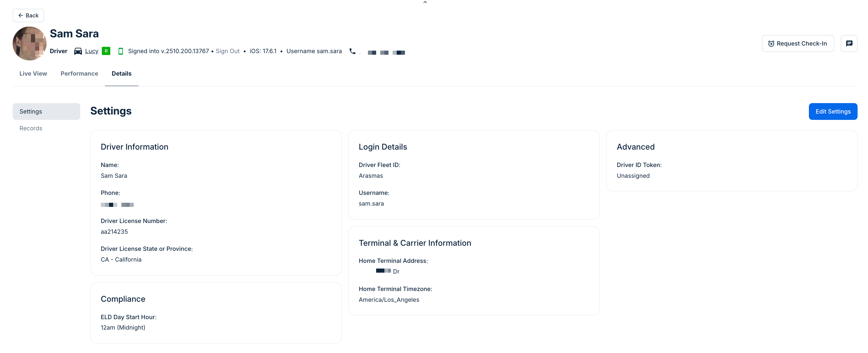Viewport: 868px width, 353px height.
Task: Open Records in the sidebar
Action: click(31, 128)
